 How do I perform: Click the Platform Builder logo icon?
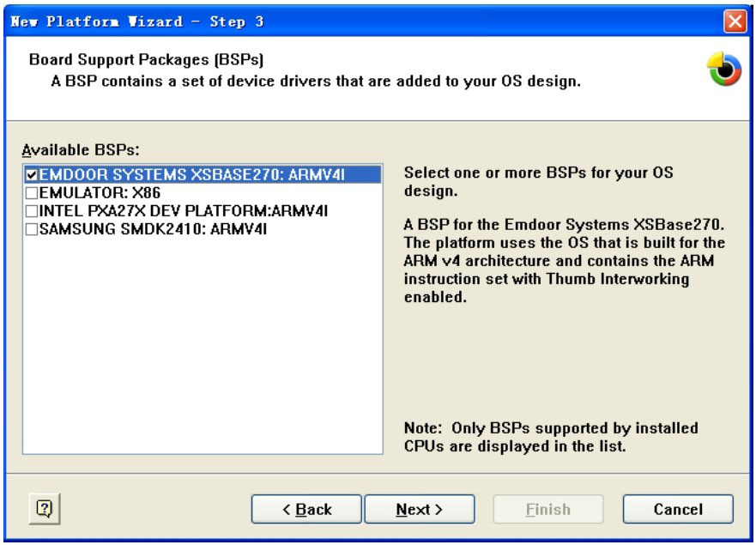[724, 69]
